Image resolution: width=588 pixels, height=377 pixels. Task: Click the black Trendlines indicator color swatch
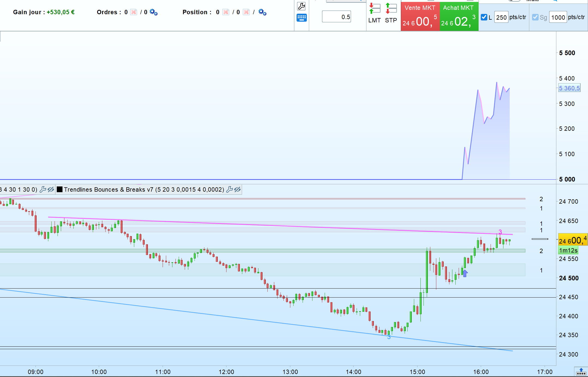pos(59,189)
